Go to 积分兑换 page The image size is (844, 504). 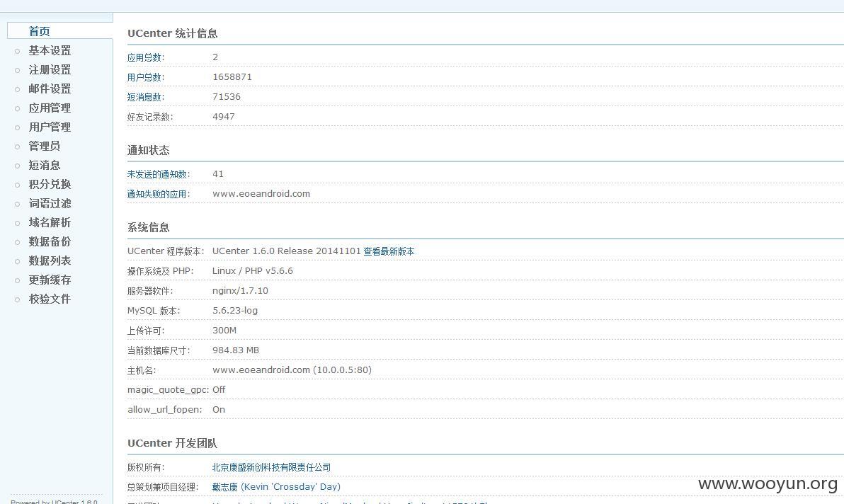tap(50, 185)
